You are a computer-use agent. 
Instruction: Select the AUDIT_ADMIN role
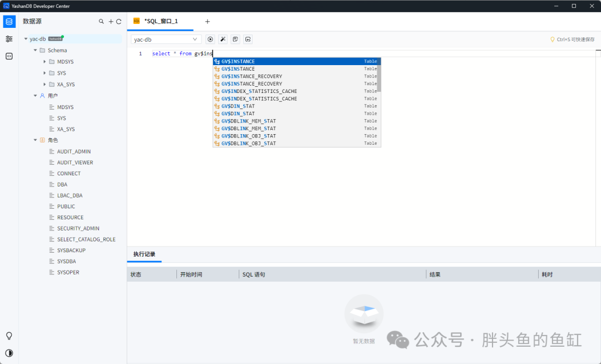[74, 152]
